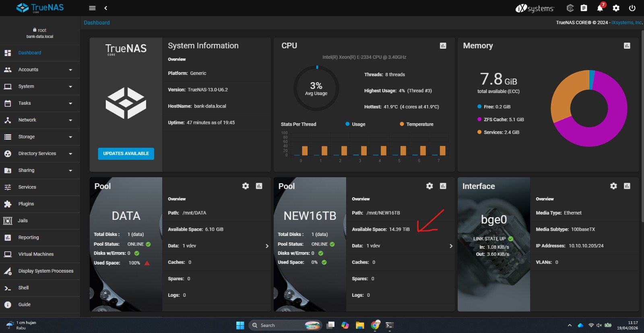This screenshot has height=333, width=644.
Task: Open the Services menu item
Action: (27, 187)
